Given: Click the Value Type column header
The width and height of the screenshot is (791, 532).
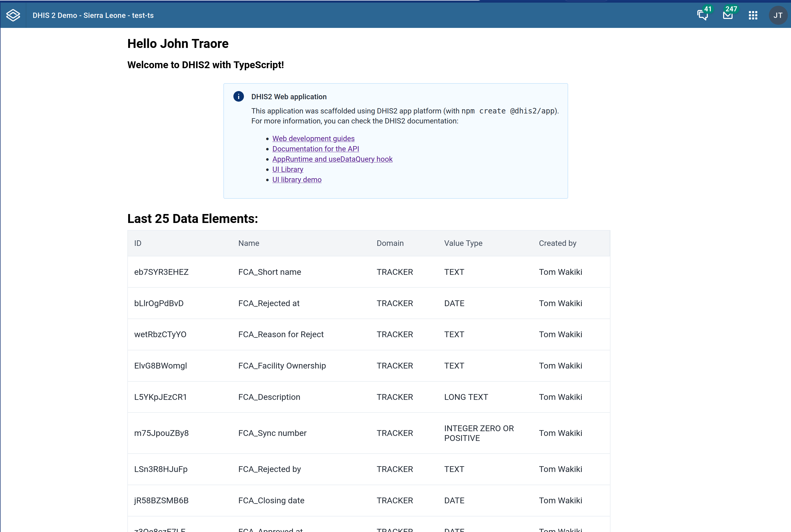Looking at the screenshot, I should click(x=463, y=243).
